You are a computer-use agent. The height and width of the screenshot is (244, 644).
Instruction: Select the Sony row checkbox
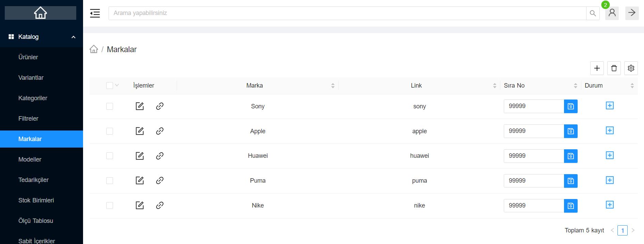[110, 106]
